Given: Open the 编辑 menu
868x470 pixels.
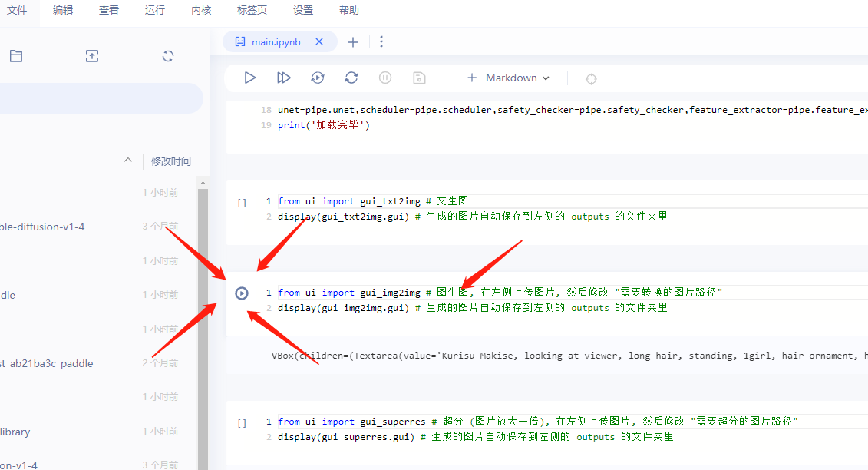Looking at the screenshot, I should [63, 11].
